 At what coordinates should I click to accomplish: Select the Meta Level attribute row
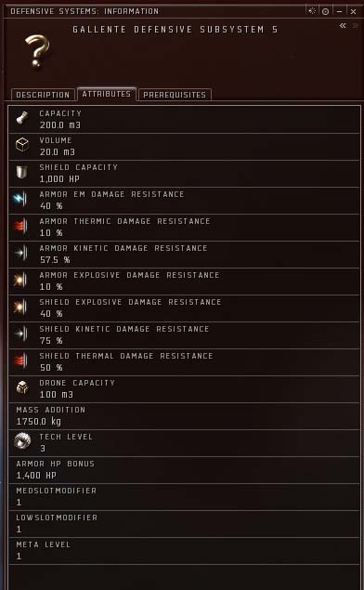click(184, 551)
